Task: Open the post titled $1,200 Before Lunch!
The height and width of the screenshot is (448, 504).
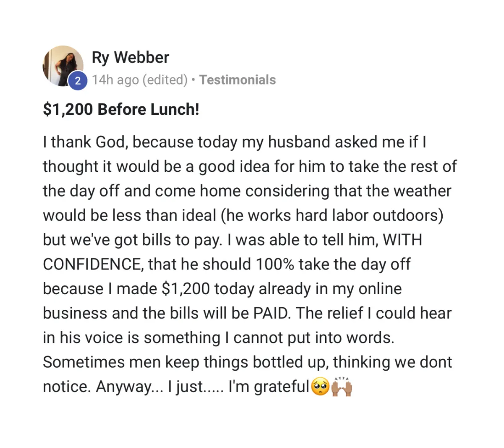Action: [121, 109]
